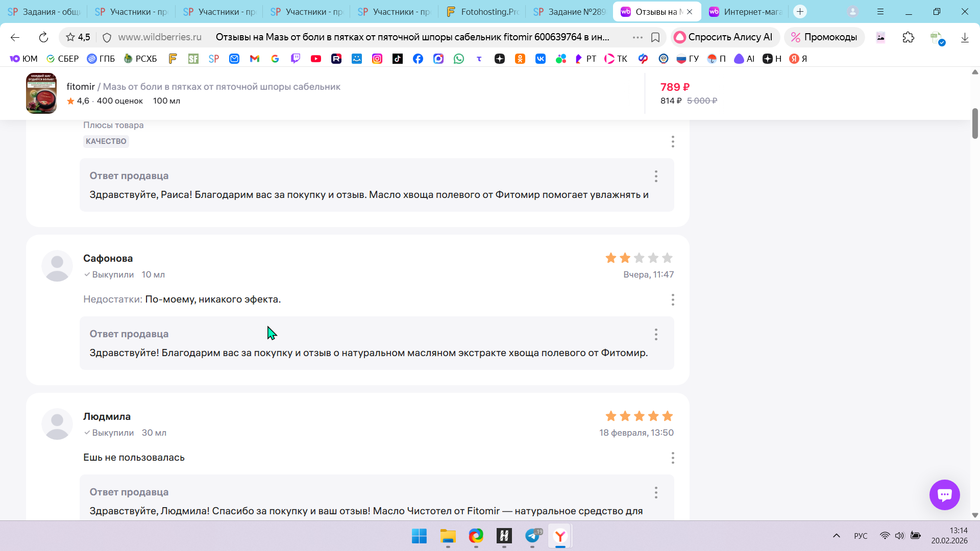Open YouTube bookmark in bookmarks bar
The image size is (980, 551).
click(x=316, y=59)
